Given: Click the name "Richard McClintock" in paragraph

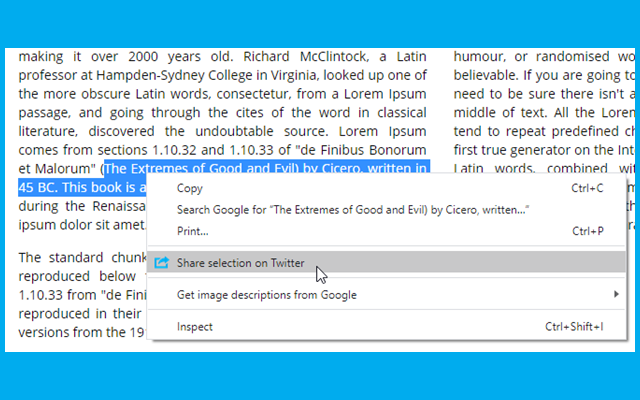Looking at the screenshot, I should pyautogui.click(x=306, y=56).
